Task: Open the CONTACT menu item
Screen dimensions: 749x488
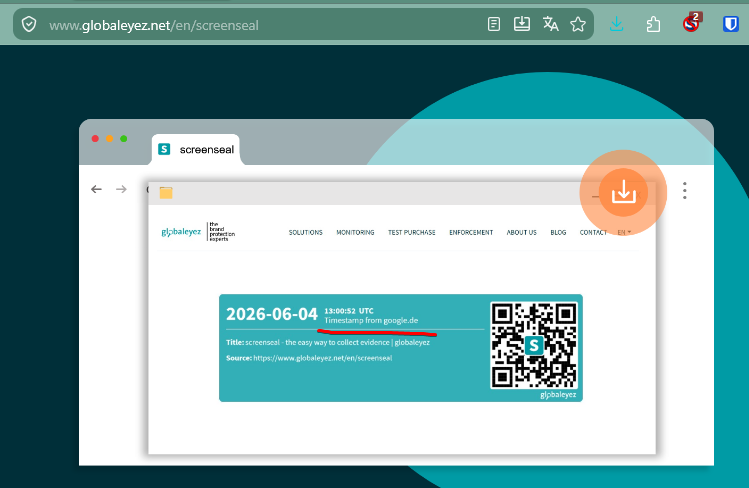Action: (593, 233)
